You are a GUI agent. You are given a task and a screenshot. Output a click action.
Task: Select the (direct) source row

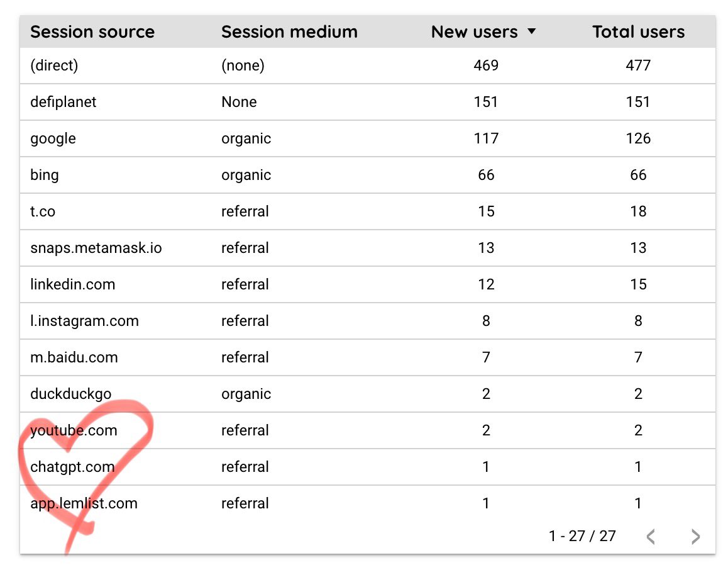pyautogui.click(x=55, y=65)
